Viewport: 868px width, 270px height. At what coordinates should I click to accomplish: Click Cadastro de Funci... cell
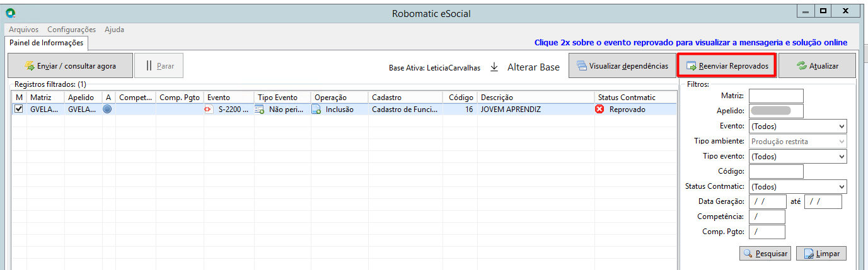coord(405,110)
